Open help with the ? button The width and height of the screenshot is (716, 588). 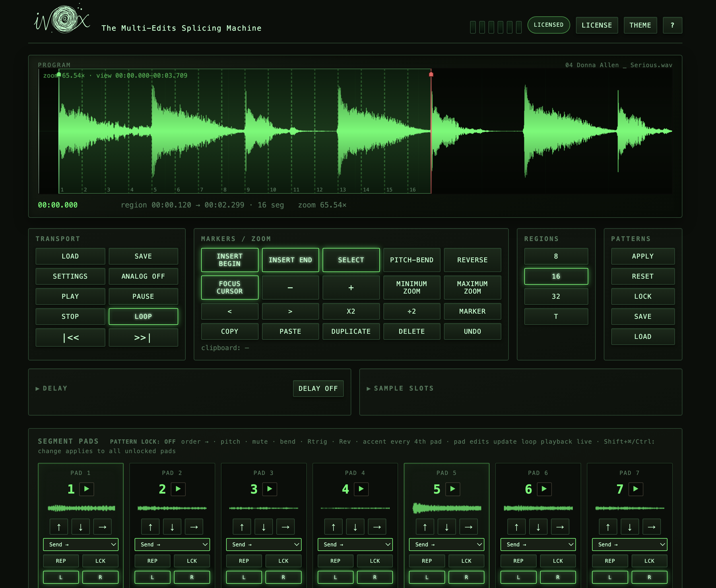[x=672, y=26]
